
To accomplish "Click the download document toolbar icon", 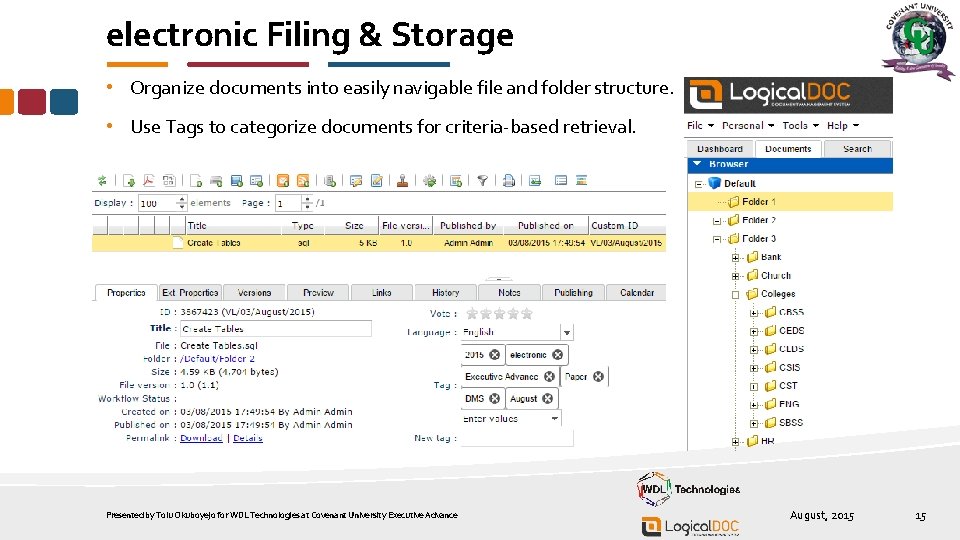I will coord(129,181).
